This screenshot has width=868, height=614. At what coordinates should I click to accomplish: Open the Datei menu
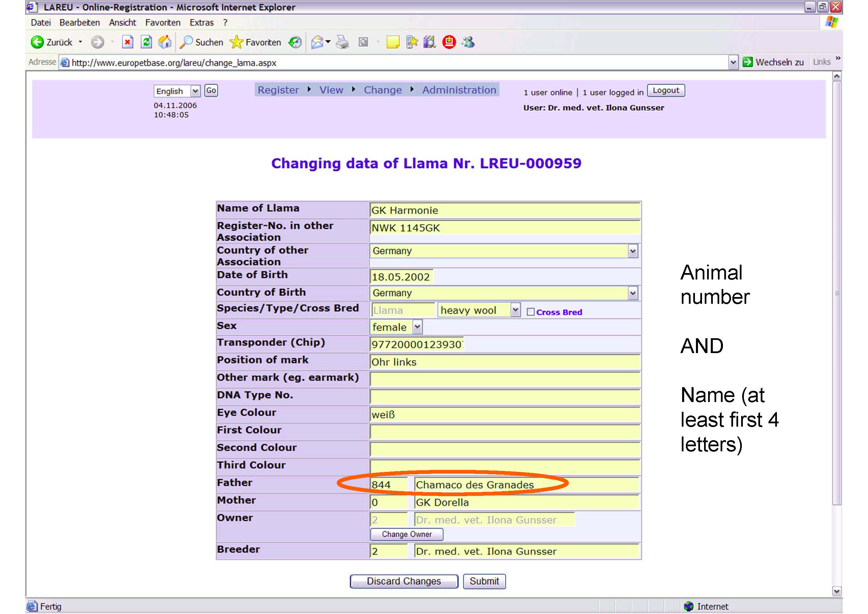pyautogui.click(x=41, y=23)
